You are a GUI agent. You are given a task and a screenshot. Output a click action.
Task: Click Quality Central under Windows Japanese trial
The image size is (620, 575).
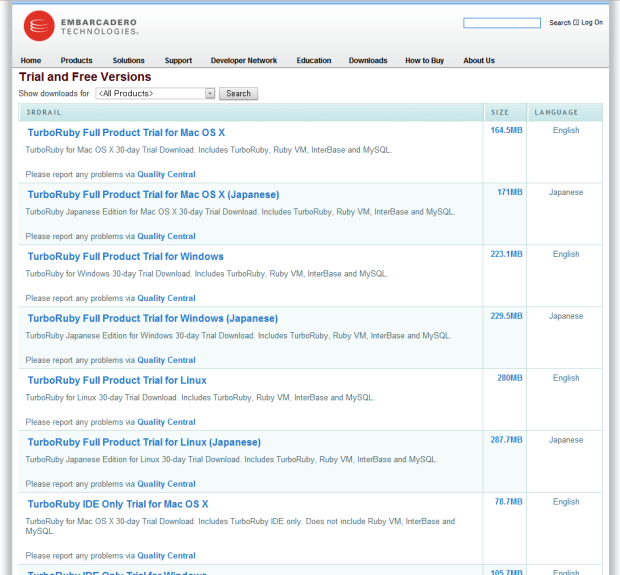click(166, 360)
